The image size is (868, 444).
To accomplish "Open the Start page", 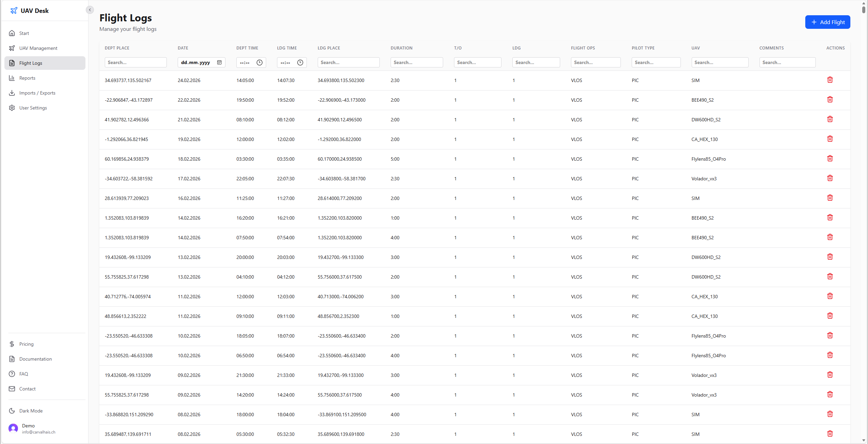I will pos(45,33).
